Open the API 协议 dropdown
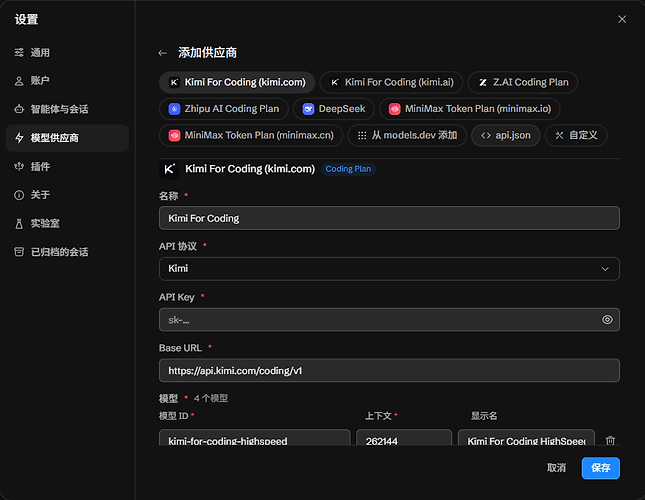The image size is (645, 500). 389,269
